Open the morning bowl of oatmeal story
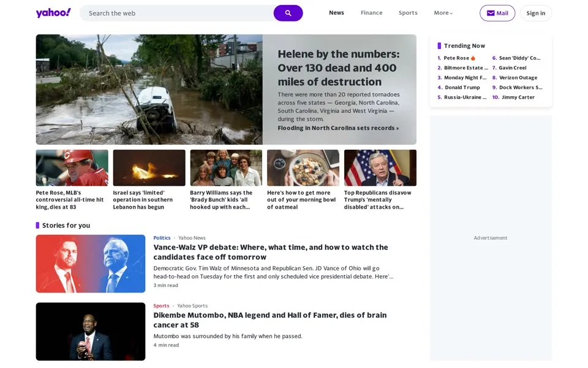Screen dimensions: 588x368 (301, 200)
